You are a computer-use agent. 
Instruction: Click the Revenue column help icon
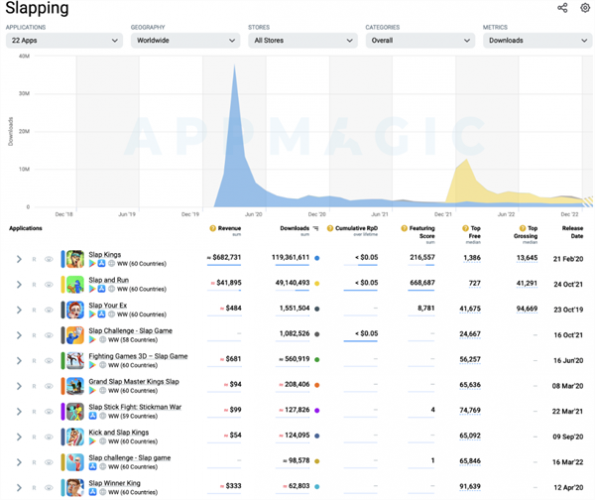(212, 228)
